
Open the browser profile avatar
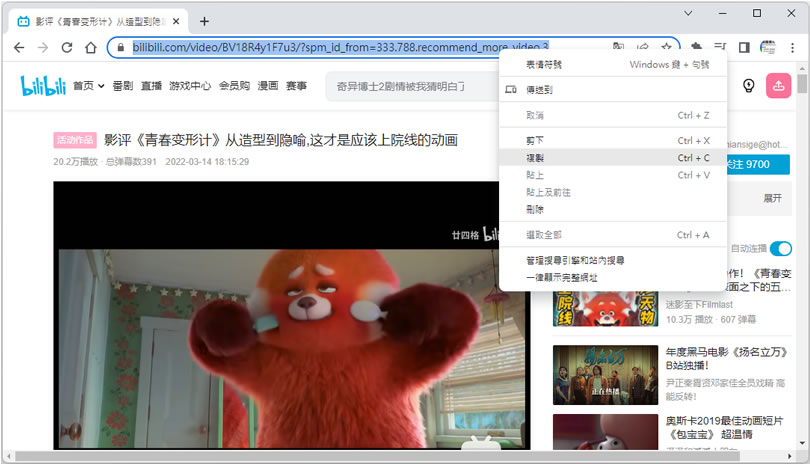coord(768,48)
